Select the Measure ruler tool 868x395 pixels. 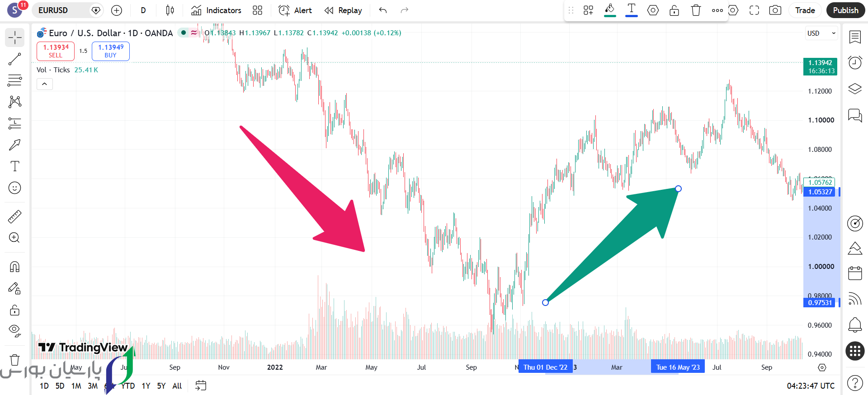click(x=14, y=217)
